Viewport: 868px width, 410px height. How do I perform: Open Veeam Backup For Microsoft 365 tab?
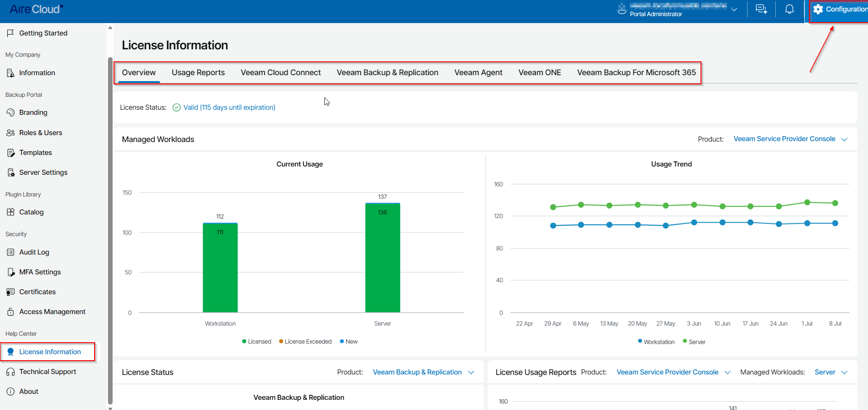point(636,72)
